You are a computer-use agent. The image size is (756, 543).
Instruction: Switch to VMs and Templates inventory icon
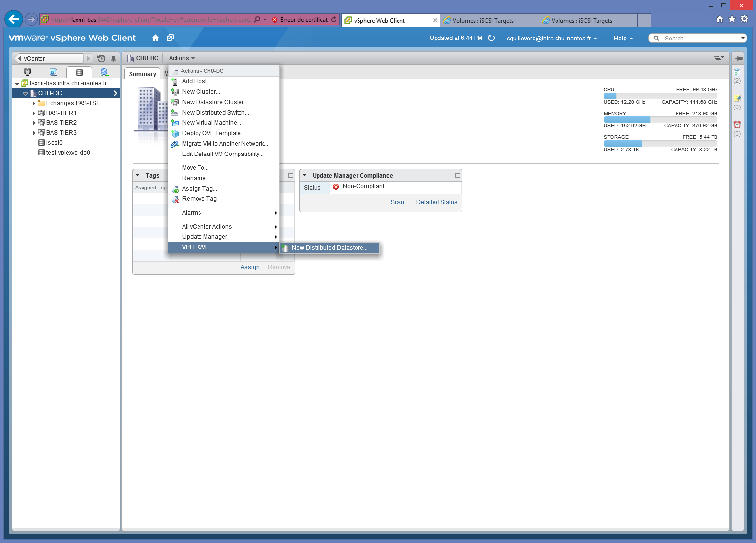pyautogui.click(x=54, y=72)
